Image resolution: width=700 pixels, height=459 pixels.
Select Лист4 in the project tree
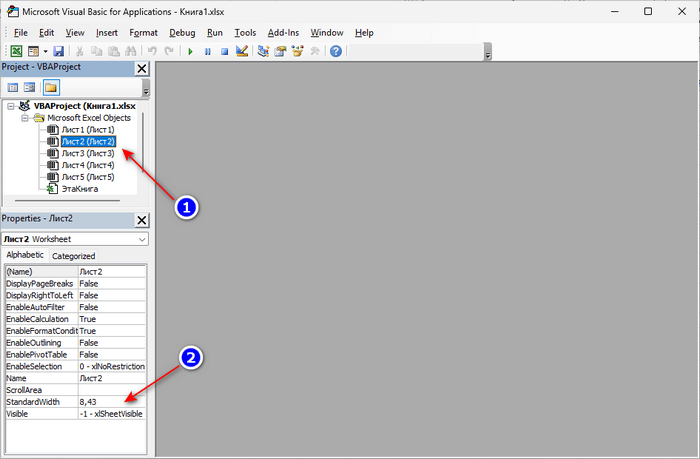(x=87, y=165)
